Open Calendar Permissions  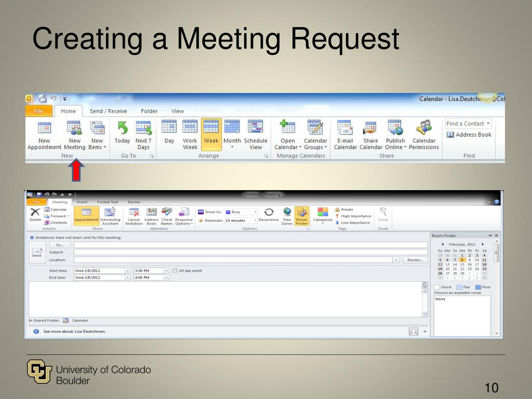(x=424, y=135)
